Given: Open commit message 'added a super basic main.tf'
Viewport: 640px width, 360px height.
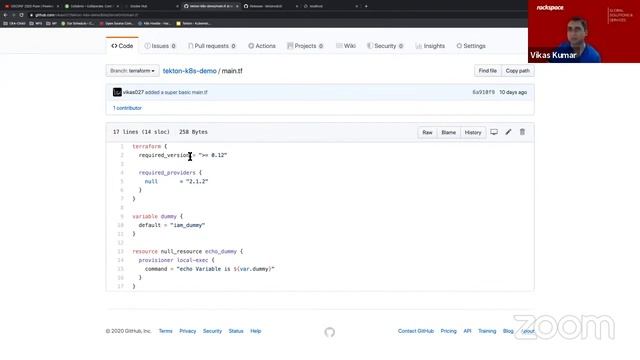Looking at the screenshot, I should [x=176, y=93].
